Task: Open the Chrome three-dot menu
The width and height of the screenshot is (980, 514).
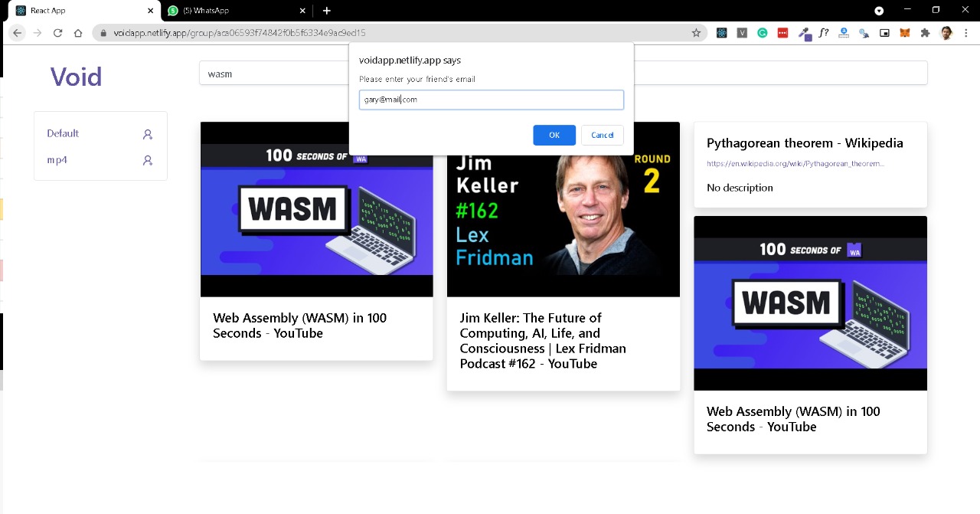Action: point(967,33)
